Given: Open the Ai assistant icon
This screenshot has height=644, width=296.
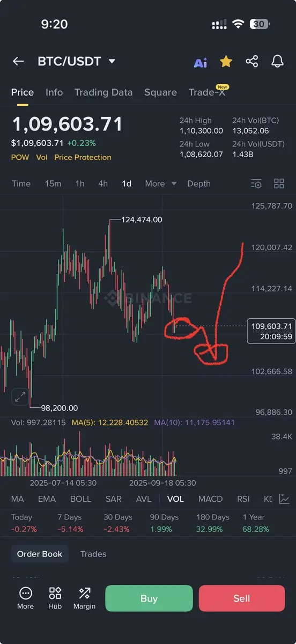Looking at the screenshot, I should coord(201,62).
